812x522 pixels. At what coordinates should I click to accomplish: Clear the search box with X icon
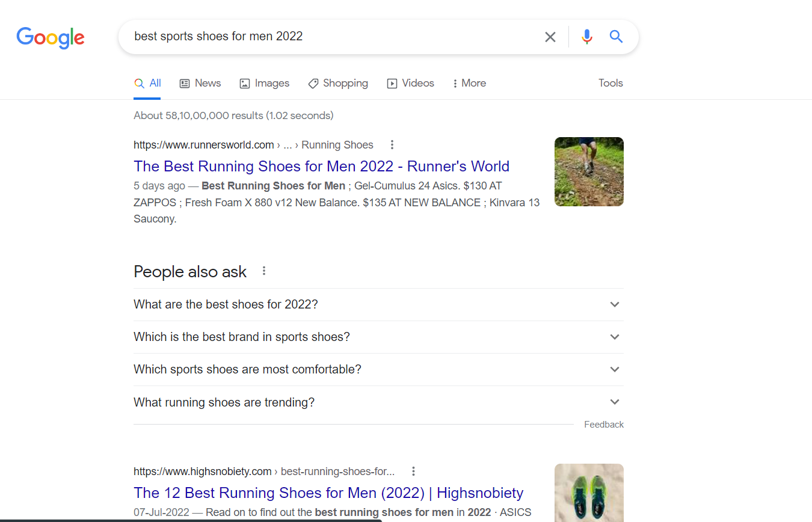point(550,37)
